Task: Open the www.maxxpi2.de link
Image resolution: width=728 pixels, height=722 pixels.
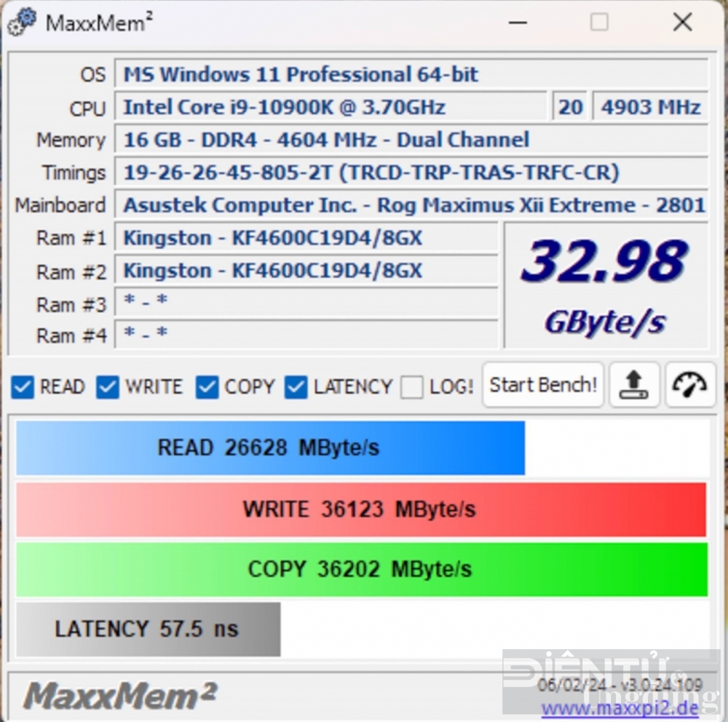Action: 620,708
